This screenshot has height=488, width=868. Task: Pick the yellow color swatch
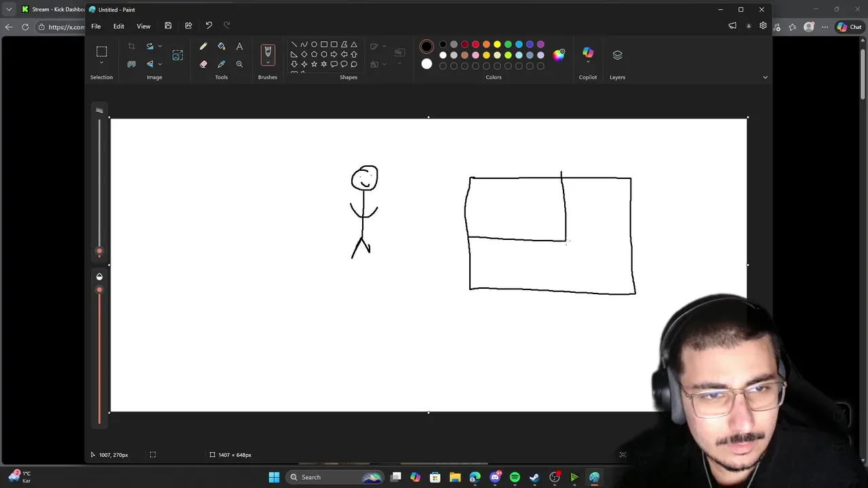497,45
